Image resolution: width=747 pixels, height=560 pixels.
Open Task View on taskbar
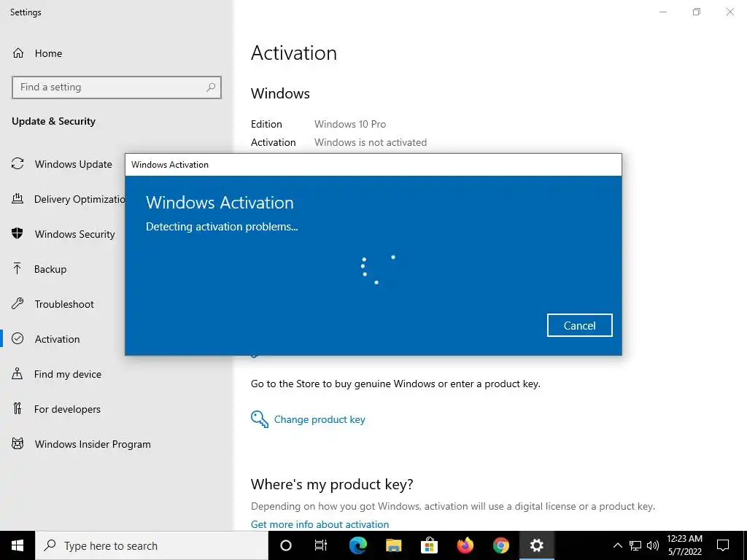tap(321, 545)
